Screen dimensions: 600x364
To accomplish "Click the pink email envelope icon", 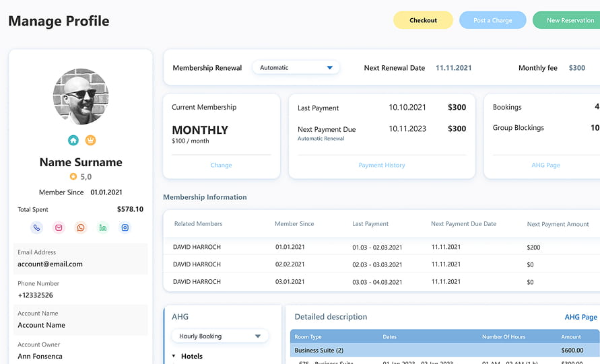I will click(59, 227).
